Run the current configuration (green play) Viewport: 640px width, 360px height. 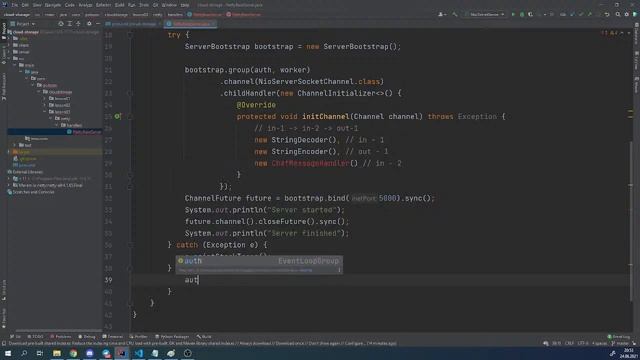click(x=513, y=14)
